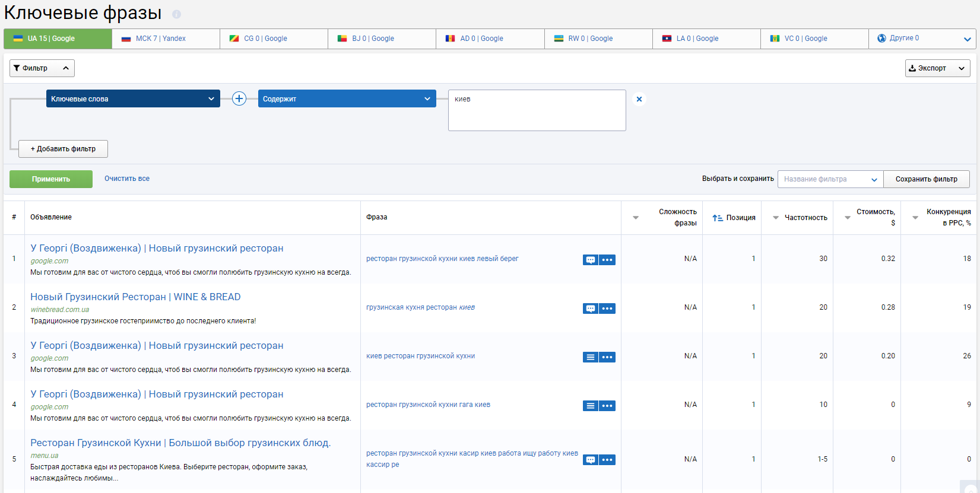Viewport: 980px width, 493px height.
Task: Open more options for грузинская кухня ресторан киев
Action: coord(607,308)
